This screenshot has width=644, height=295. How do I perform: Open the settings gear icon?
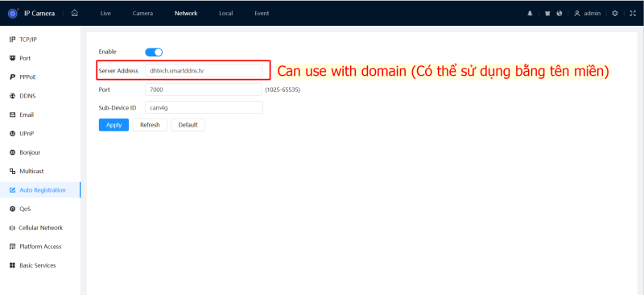(615, 13)
